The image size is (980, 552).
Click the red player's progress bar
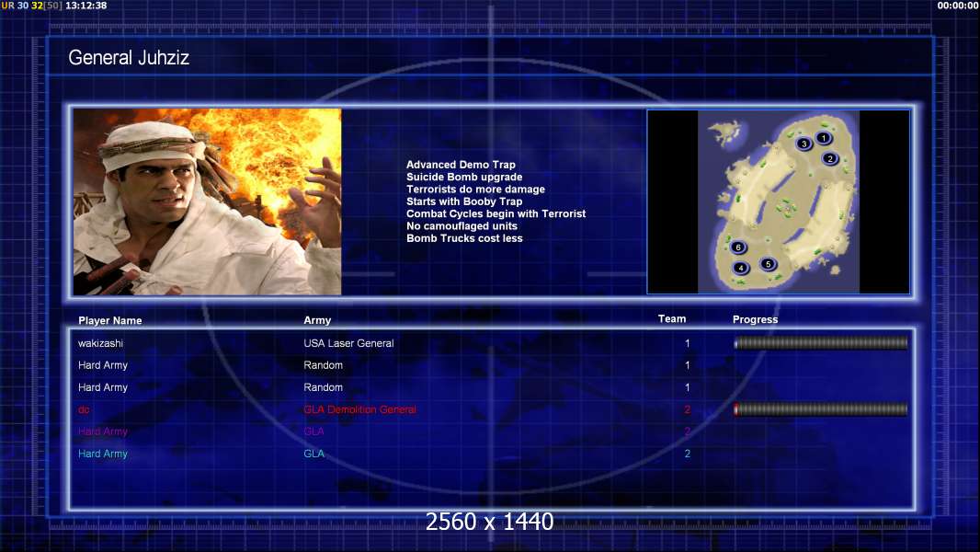pyautogui.click(x=820, y=409)
